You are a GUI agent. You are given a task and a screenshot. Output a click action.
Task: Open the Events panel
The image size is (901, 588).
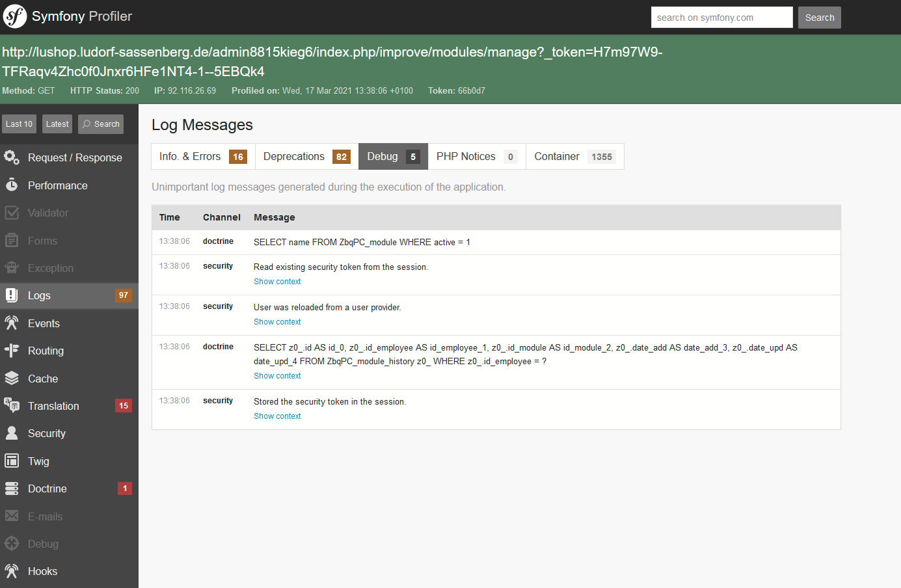point(69,323)
